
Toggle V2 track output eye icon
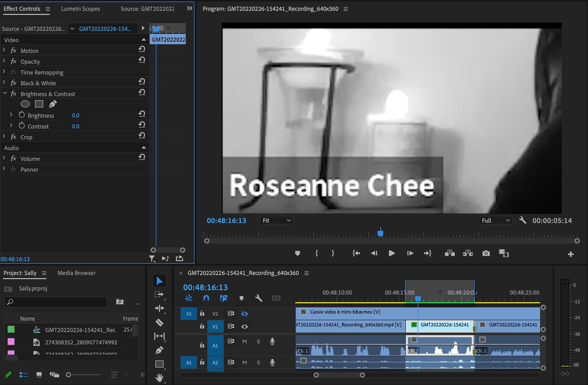click(244, 314)
